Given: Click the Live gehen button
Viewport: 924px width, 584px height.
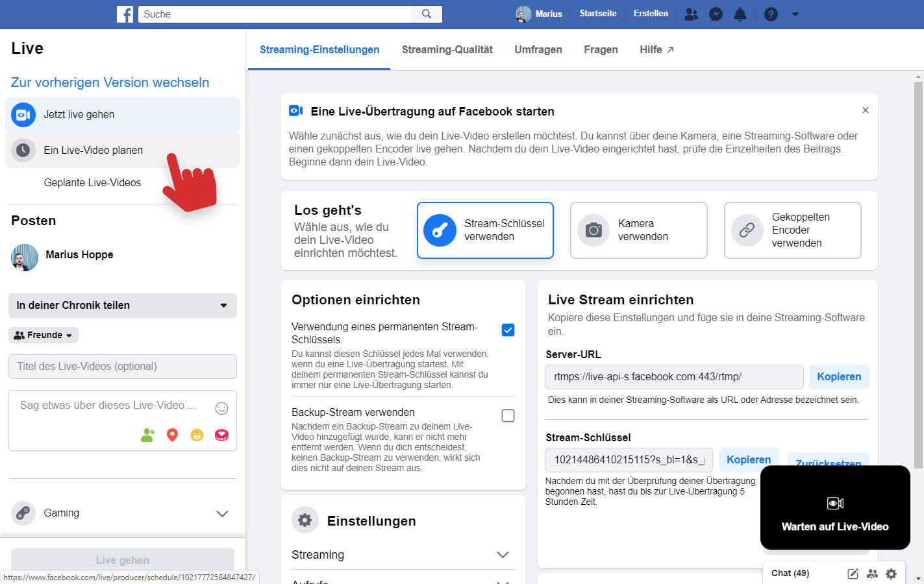Looking at the screenshot, I should (x=123, y=559).
